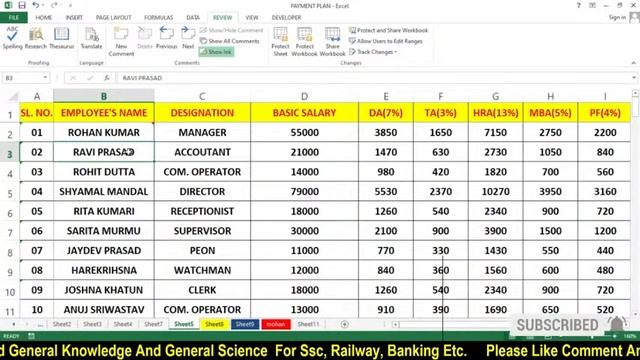Click the Ribbon Display Options icon
Image resolution: width=640 pixels, height=360 pixels.
(x=592, y=5)
